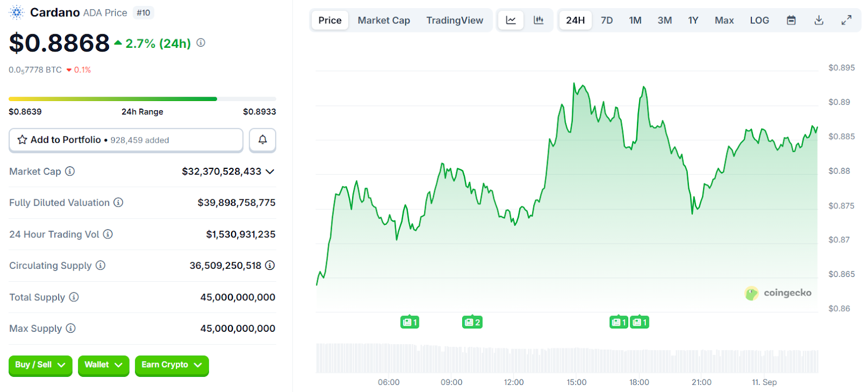The width and height of the screenshot is (868, 392).
Task: Click the 24h Range progress bar
Action: coord(142,99)
